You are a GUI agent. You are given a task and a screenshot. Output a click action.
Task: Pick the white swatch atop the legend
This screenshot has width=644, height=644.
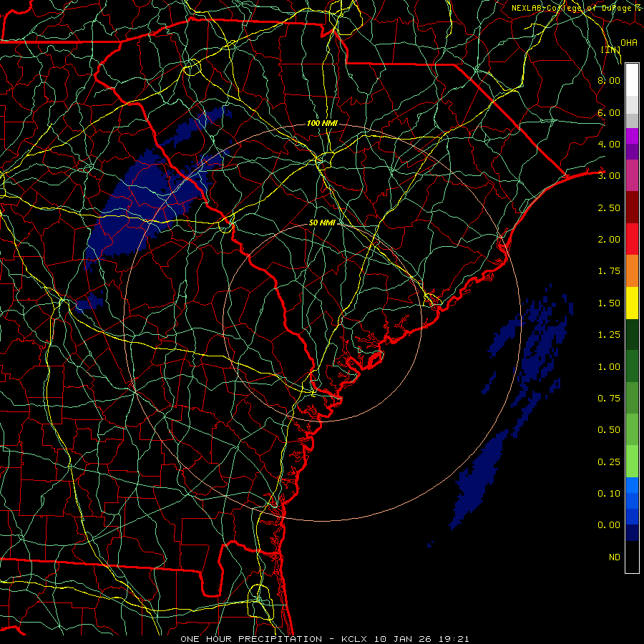[632, 80]
